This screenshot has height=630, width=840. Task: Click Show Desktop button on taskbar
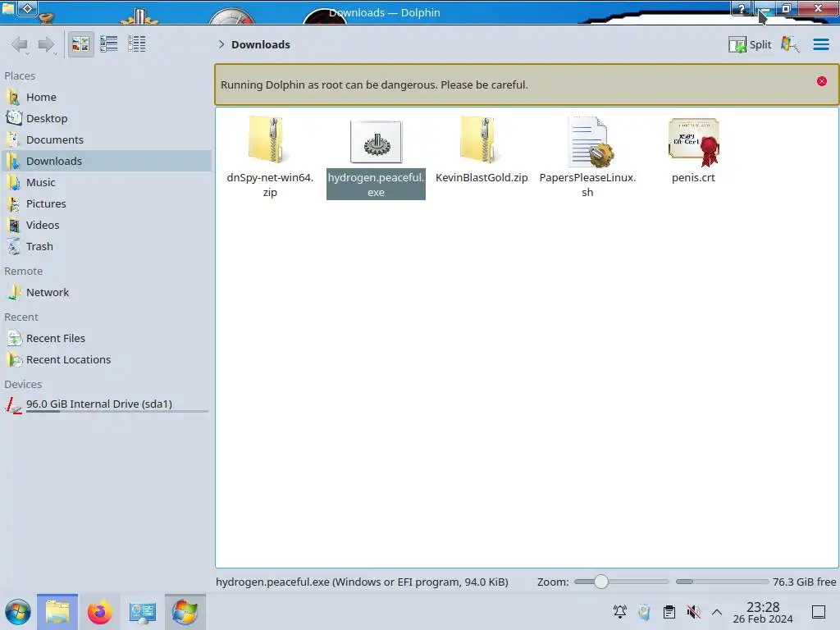[818, 612]
